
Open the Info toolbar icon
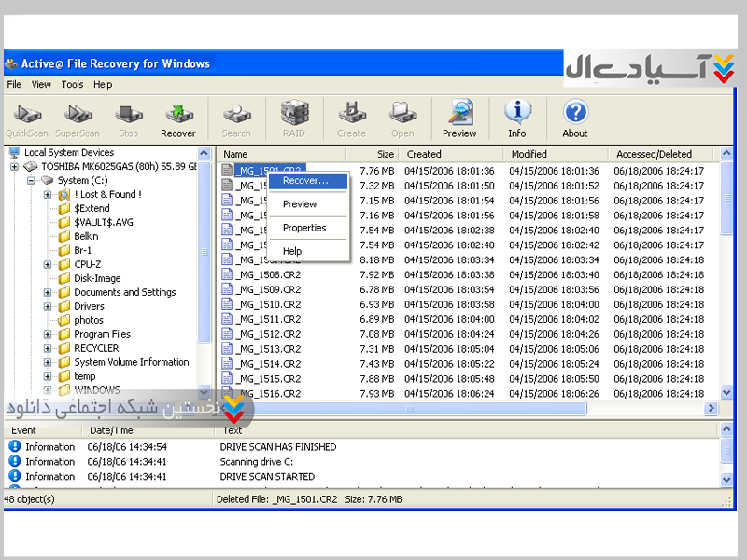pyautogui.click(x=517, y=116)
